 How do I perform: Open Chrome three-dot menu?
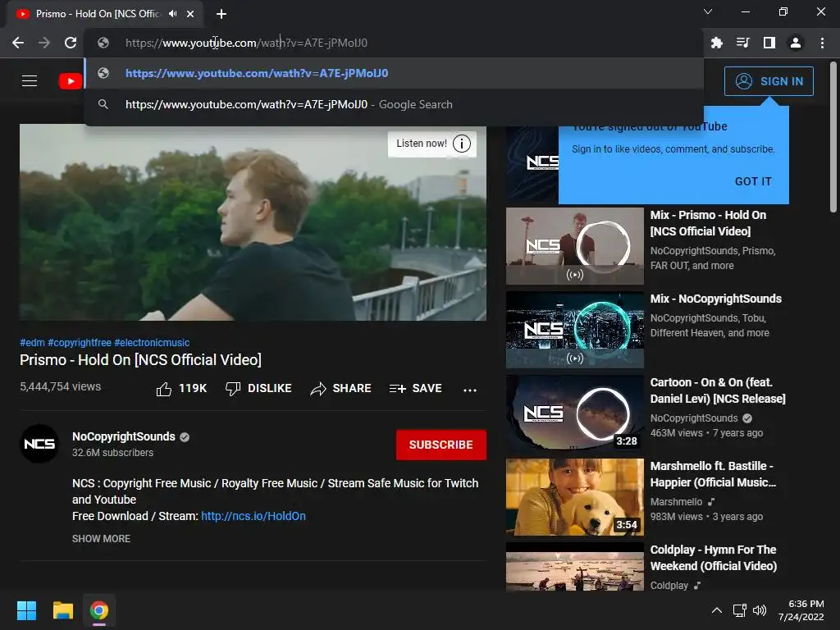(822, 43)
